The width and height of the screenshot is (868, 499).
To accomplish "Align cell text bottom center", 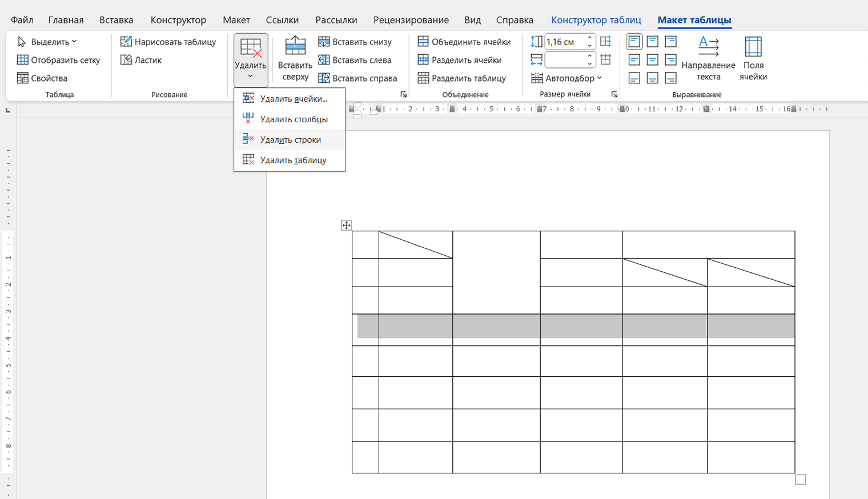I will coord(653,78).
